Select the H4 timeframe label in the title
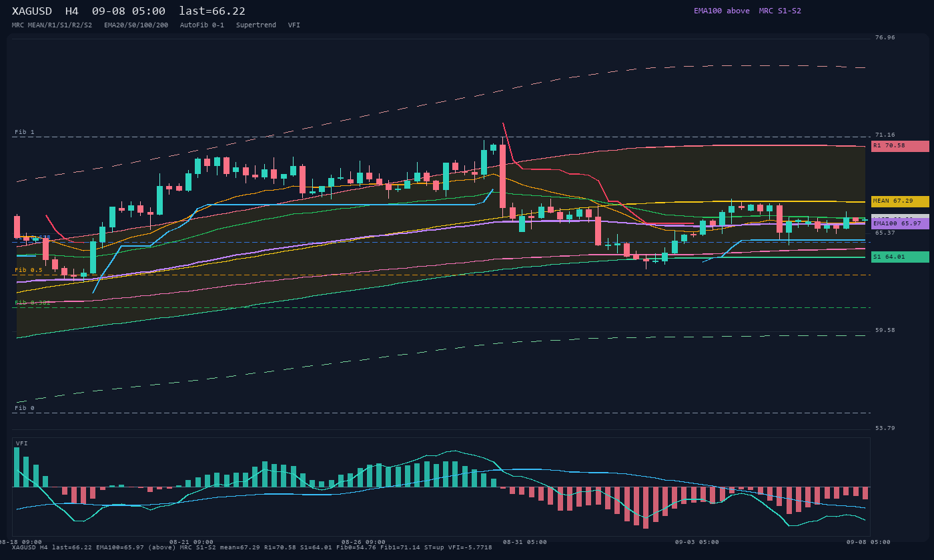934x560 pixels. [72, 11]
